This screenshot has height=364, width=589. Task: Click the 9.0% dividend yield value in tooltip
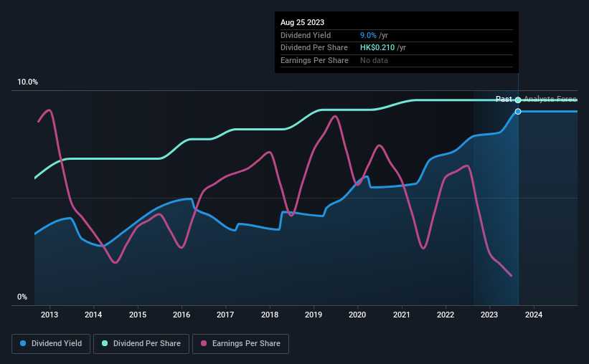coord(368,35)
